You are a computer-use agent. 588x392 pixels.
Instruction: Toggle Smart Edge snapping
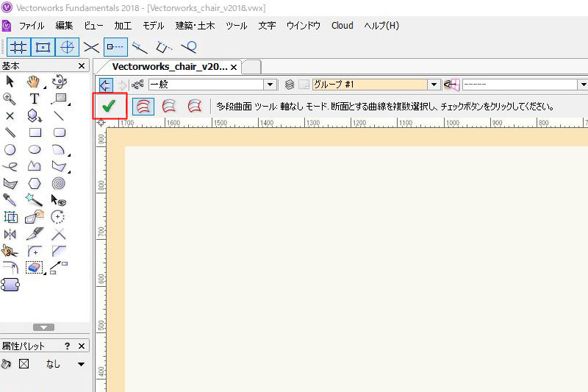coord(164,47)
